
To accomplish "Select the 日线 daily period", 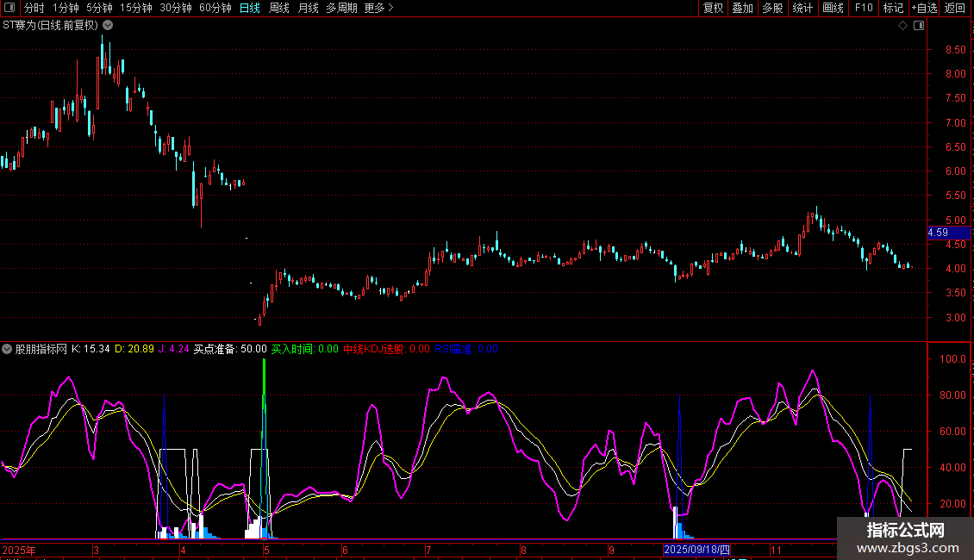I will point(249,9).
